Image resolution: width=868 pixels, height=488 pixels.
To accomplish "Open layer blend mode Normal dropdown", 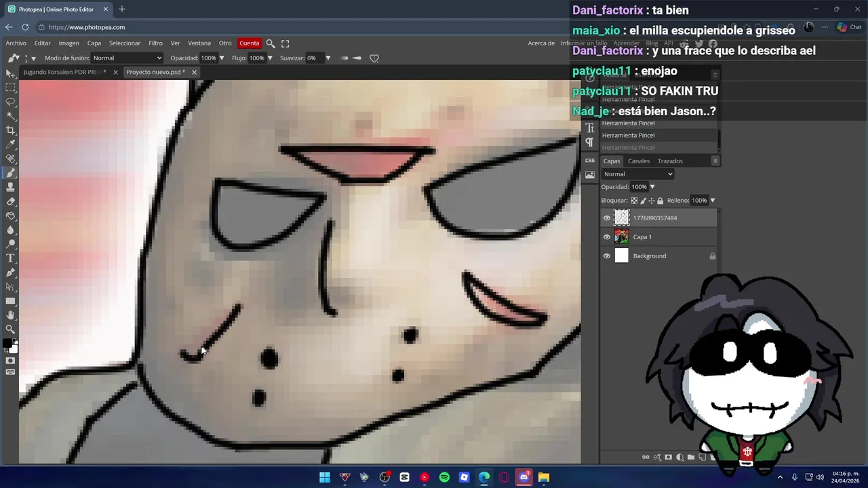I will pyautogui.click(x=638, y=174).
